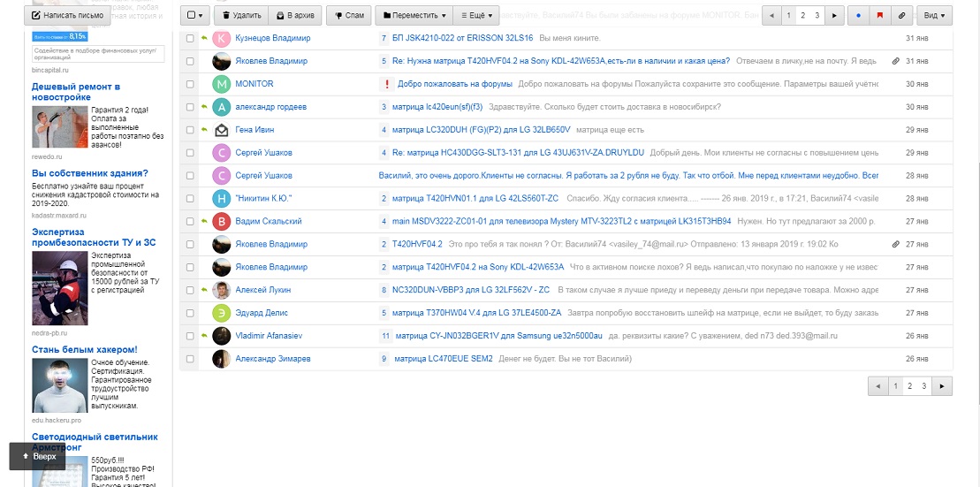Screen dimensions: 980x487
Task: Expand the Ещё menu
Action: 479,16
